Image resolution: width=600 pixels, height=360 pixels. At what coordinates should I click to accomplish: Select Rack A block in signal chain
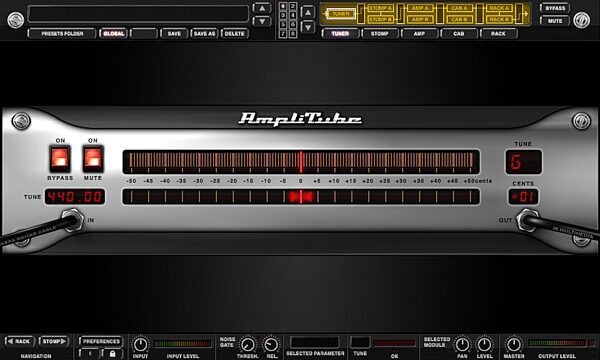[499, 8]
